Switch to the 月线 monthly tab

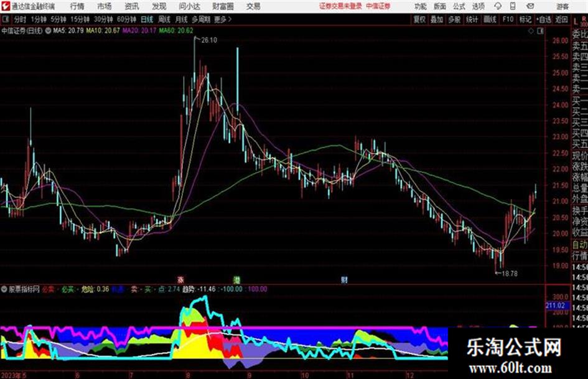pyautogui.click(x=182, y=19)
